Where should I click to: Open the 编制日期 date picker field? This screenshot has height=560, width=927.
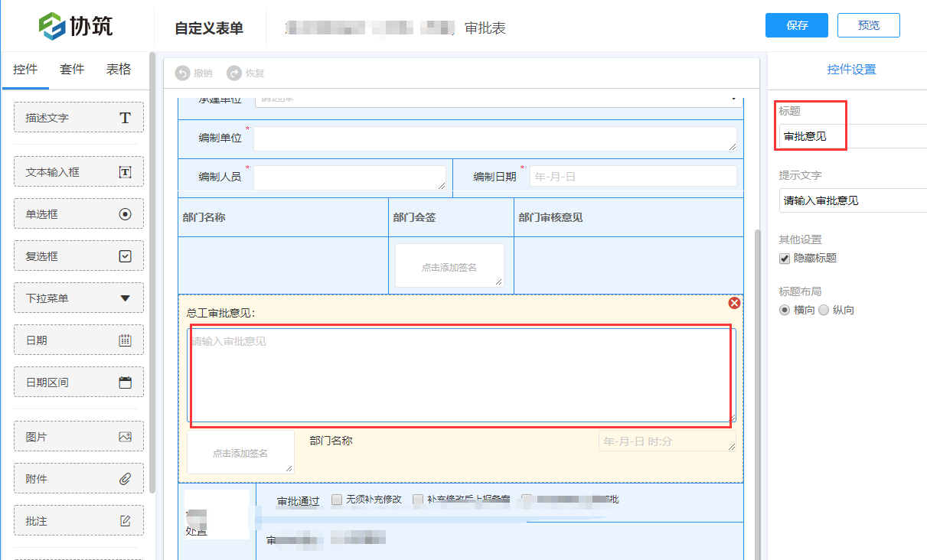(x=632, y=175)
